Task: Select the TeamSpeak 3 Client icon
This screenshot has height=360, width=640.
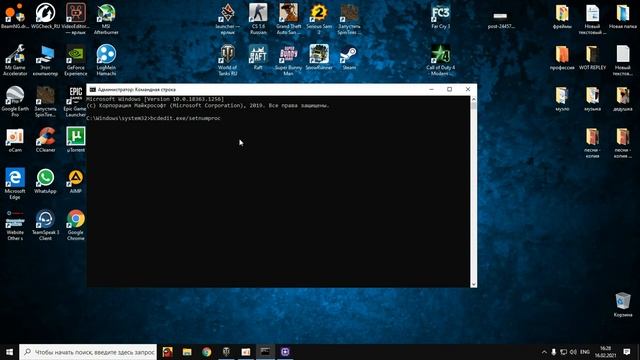Action: pyautogui.click(x=45, y=224)
